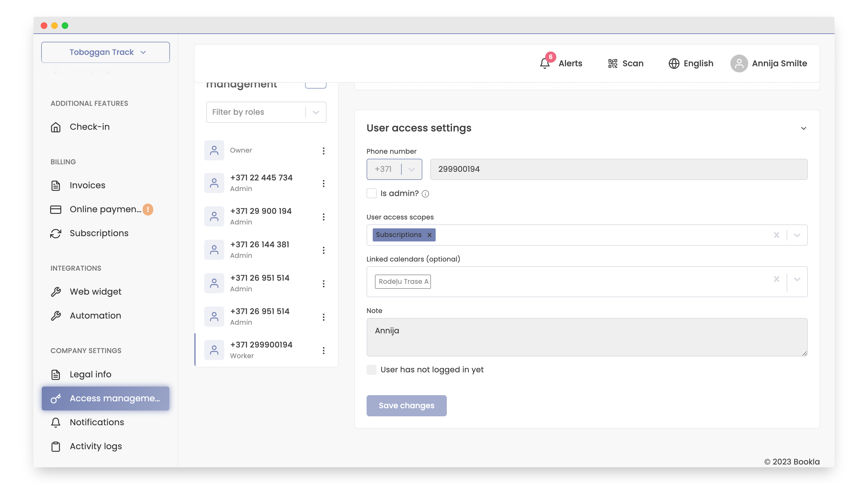Select the Notifications bell icon in sidebar
The width and height of the screenshot is (868, 484).
point(56,422)
